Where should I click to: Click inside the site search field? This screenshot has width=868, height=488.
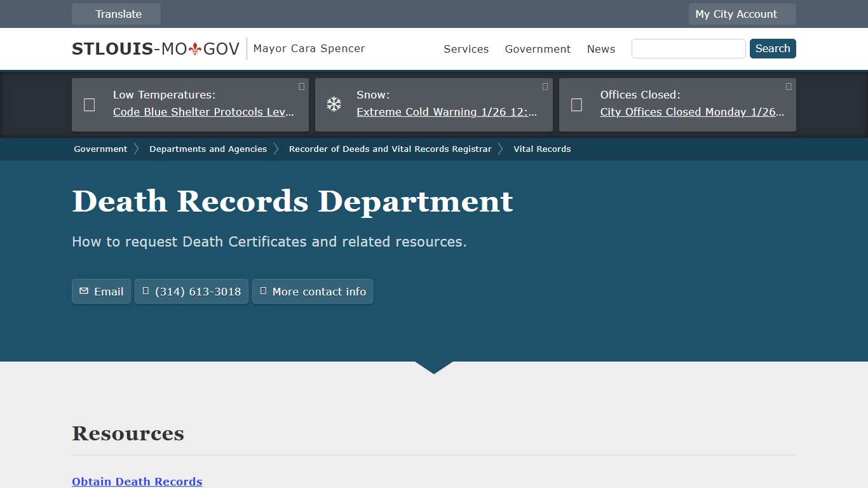(688, 48)
